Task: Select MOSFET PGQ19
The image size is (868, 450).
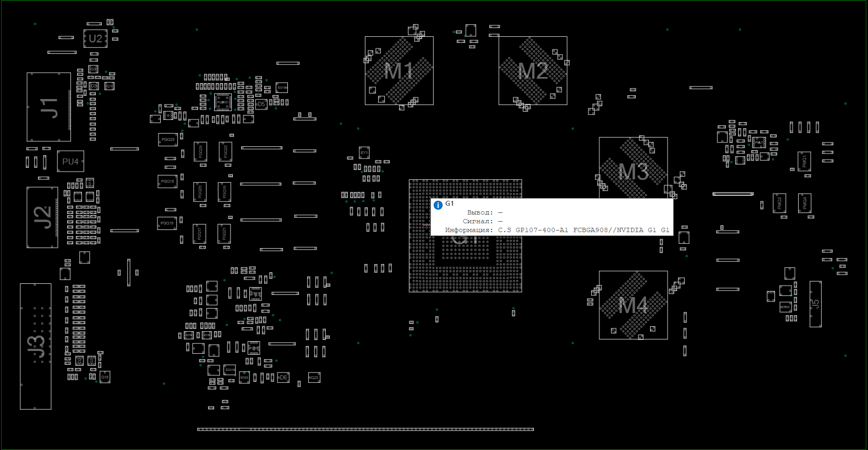Action: pos(167,223)
